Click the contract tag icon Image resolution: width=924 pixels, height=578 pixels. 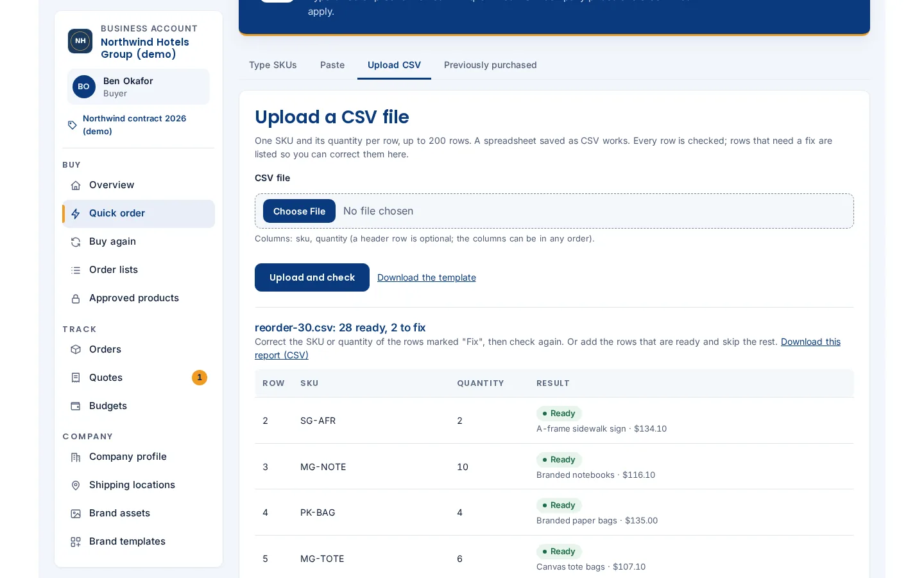(73, 125)
